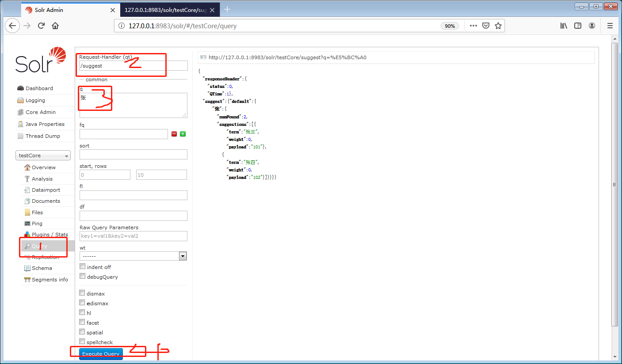Bookmark this page with star icon
The width and height of the screenshot is (622, 364).
(498, 26)
